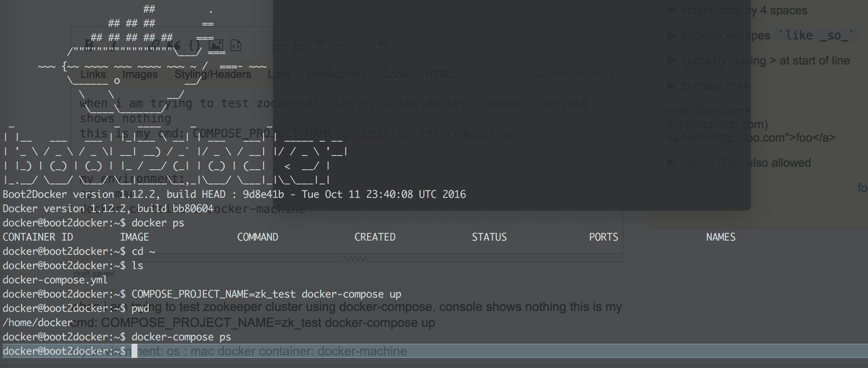Click the '/home/docker' output line
This screenshot has height=368, width=868.
[x=38, y=323]
